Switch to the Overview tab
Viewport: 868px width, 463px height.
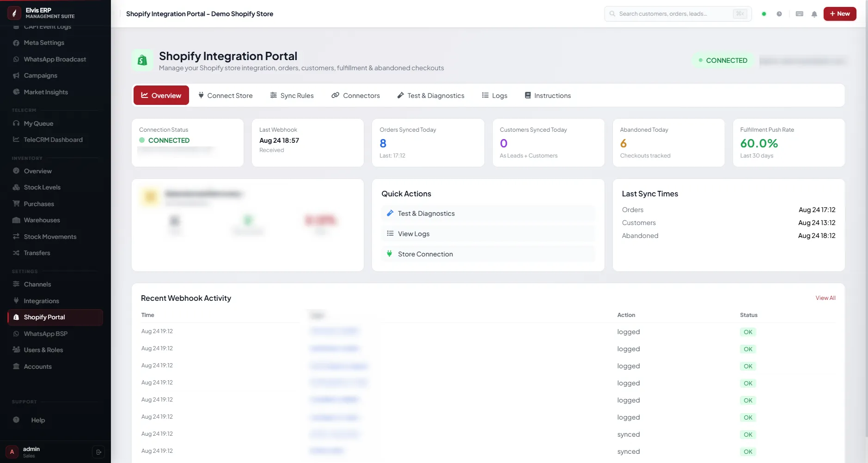tap(161, 95)
